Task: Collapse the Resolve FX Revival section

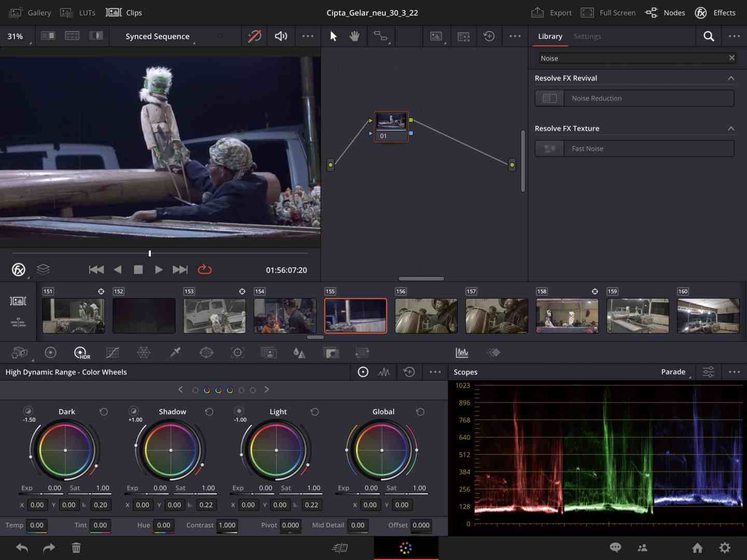Action: 731,78
